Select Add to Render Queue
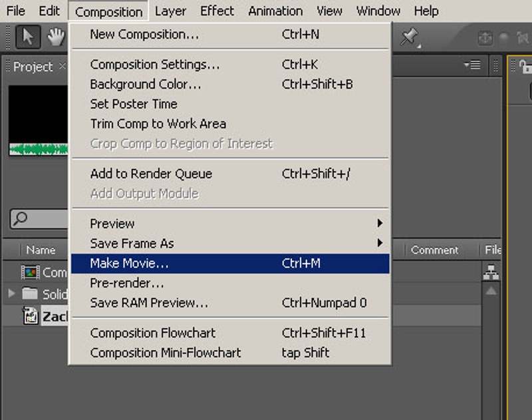The height and width of the screenshot is (420, 532). coord(151,174)
